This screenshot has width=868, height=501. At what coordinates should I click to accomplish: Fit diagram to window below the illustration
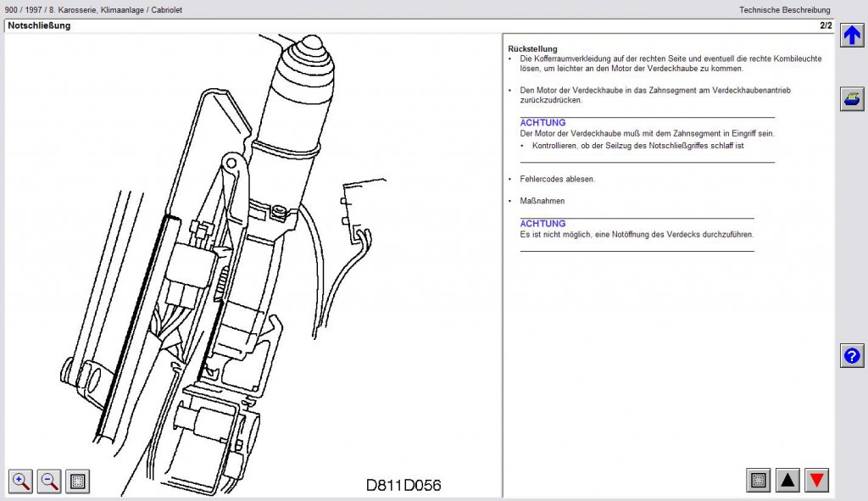point(77,481)
